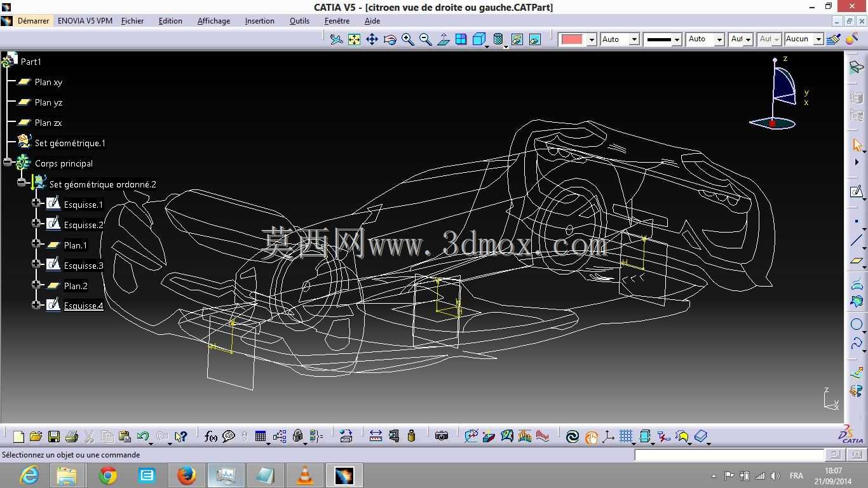Open the Affichage menu
This screenshot has width=868, height=488.
[214, 21]
